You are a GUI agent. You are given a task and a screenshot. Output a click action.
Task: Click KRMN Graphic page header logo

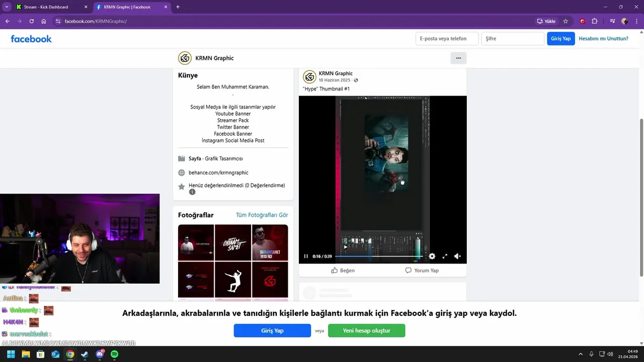185,58
